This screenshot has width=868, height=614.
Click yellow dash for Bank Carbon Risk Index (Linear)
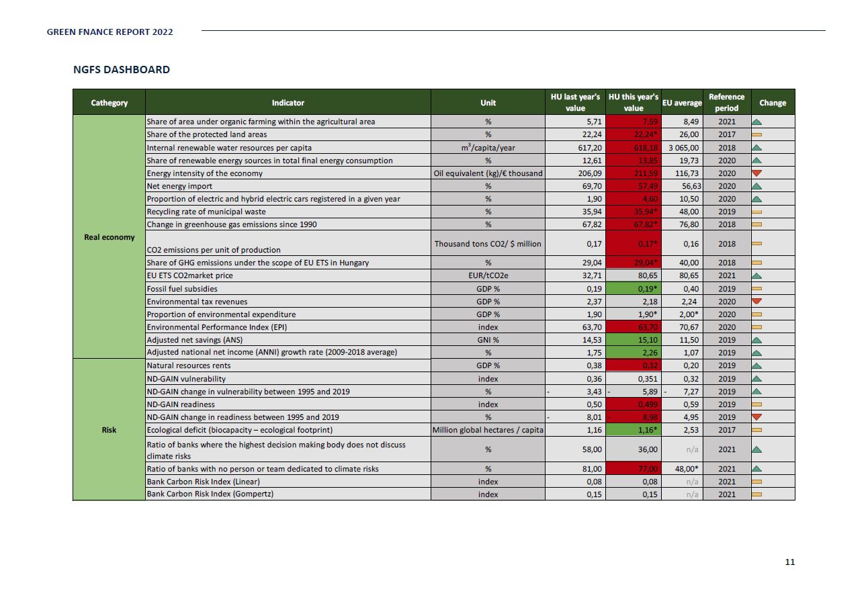(x=756, y=482)
